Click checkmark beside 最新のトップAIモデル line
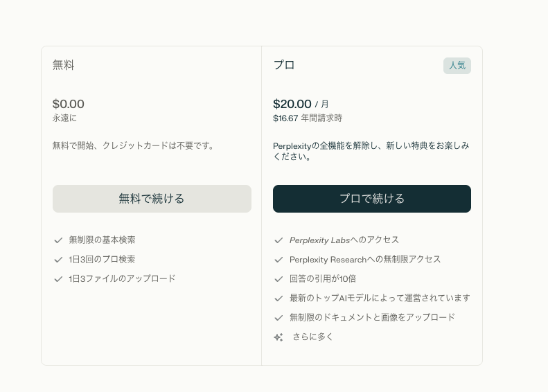548x392 pixels. (x=279, y=299)
